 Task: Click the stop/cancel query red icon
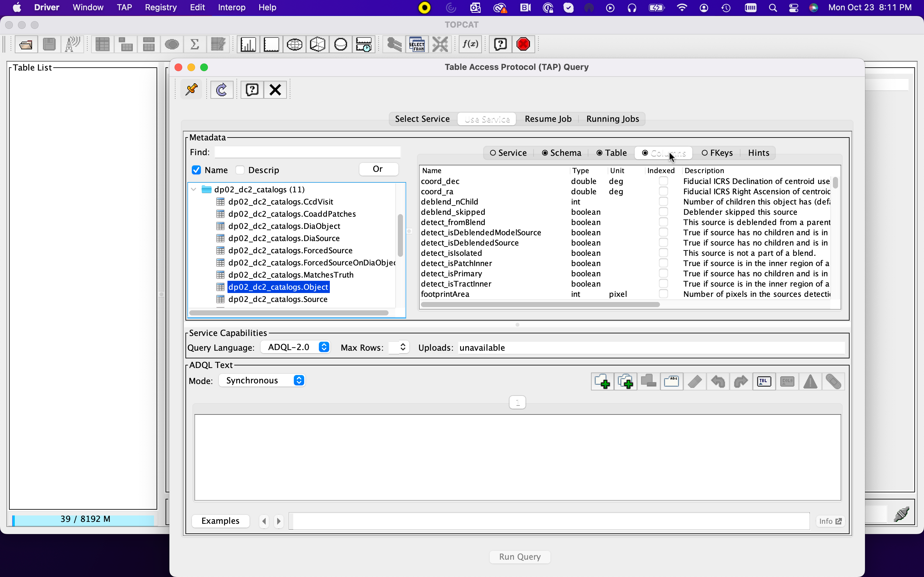tap(524, 44)
